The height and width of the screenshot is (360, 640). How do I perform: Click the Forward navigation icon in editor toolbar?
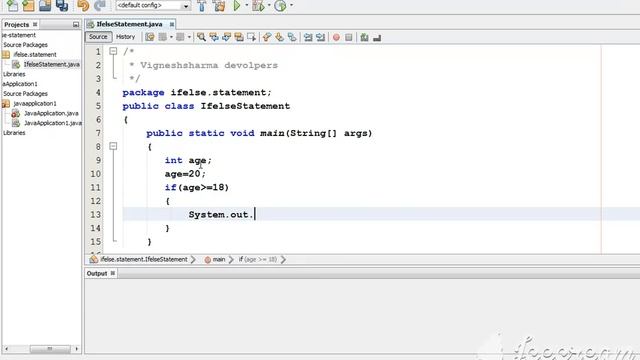[180, 37]
